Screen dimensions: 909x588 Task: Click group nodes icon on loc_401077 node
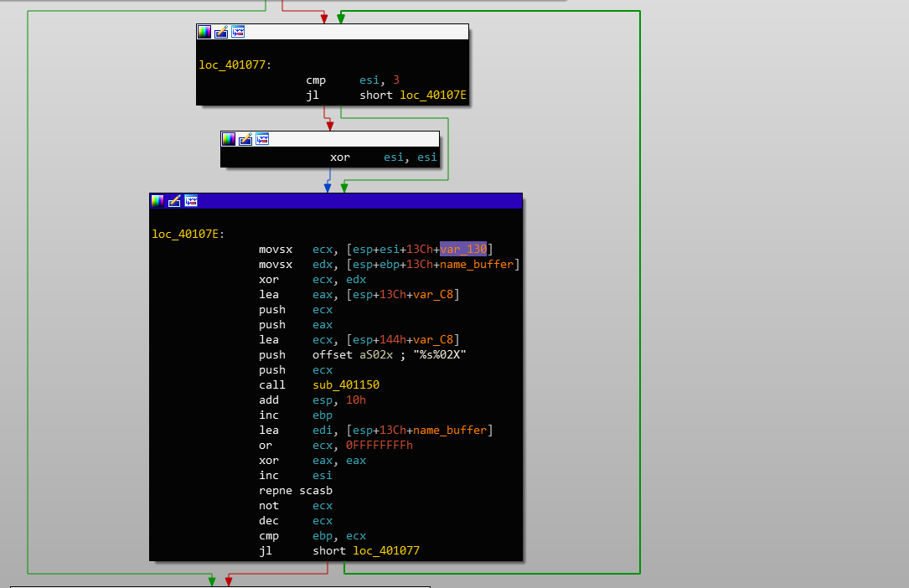click(x=238, y=32)
